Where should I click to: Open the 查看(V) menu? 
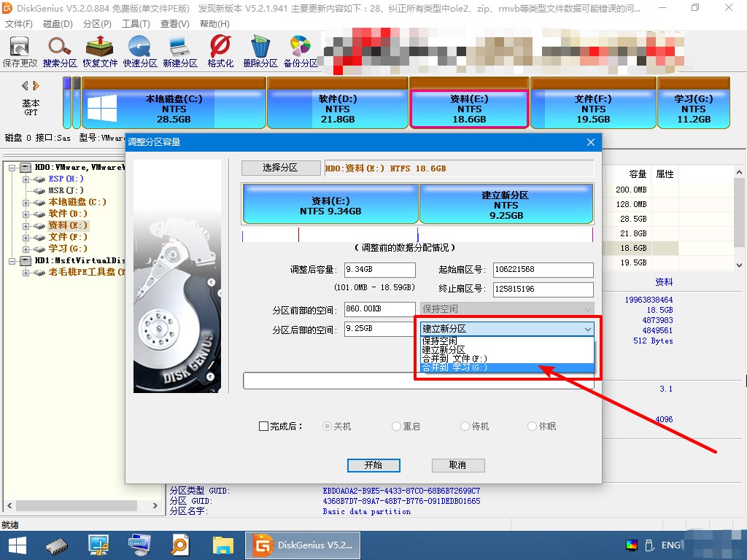tap(175, 24)
